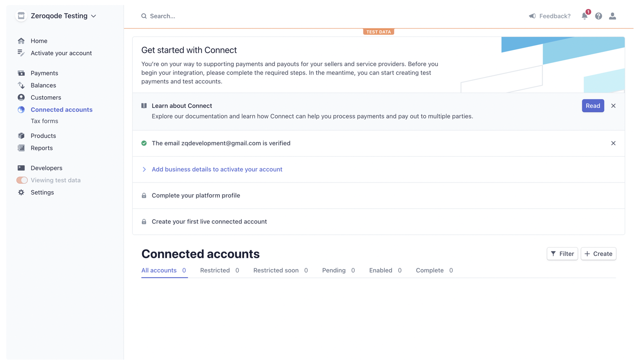This screenshot has width=644, height=360.
Task: Click the Read button about Connect
Action: (593, 105)
